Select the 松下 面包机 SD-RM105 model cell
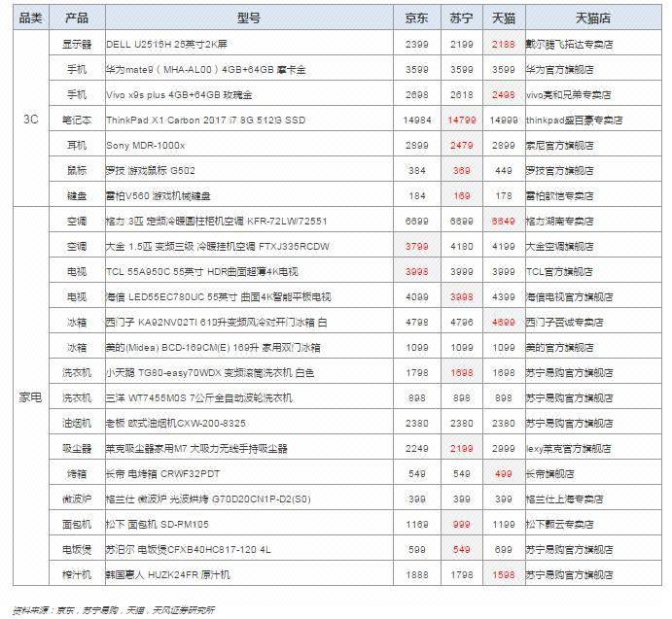The height and width of the screenshot is (619, 672). (x=249, y=525)
